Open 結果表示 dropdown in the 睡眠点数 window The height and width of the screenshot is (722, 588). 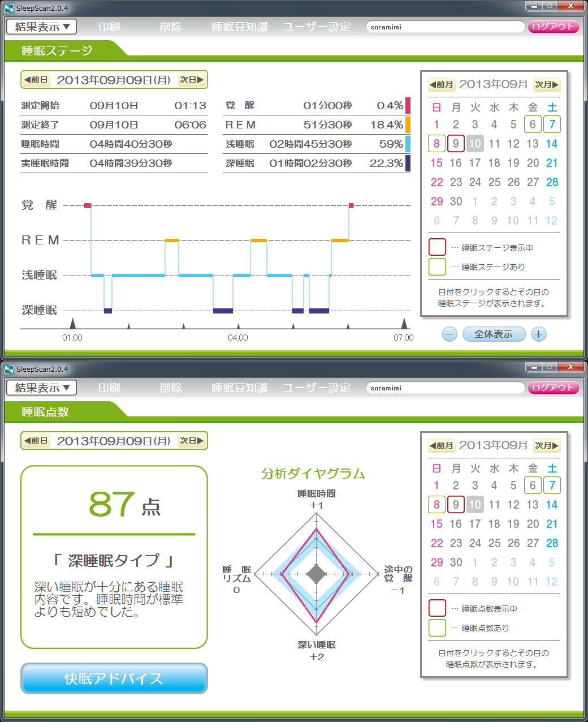tap(42, 388)
